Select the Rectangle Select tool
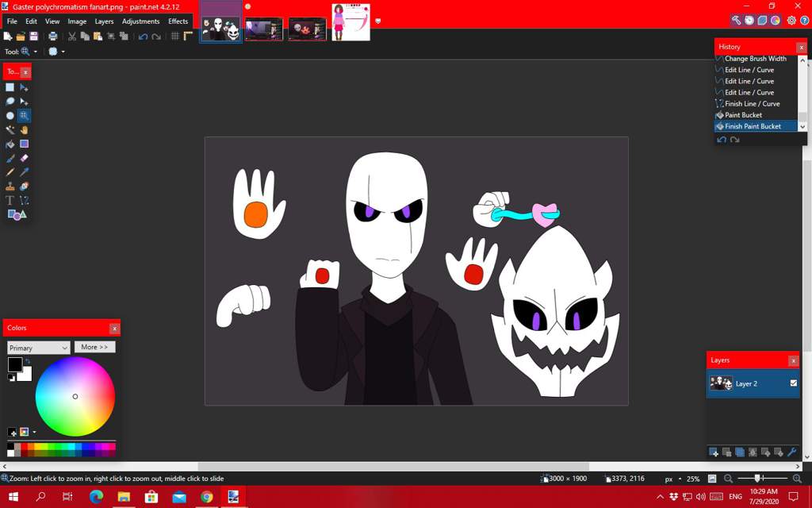Viewport: 812px width, 508px height. pyautogui.click(x=10, y=87)
